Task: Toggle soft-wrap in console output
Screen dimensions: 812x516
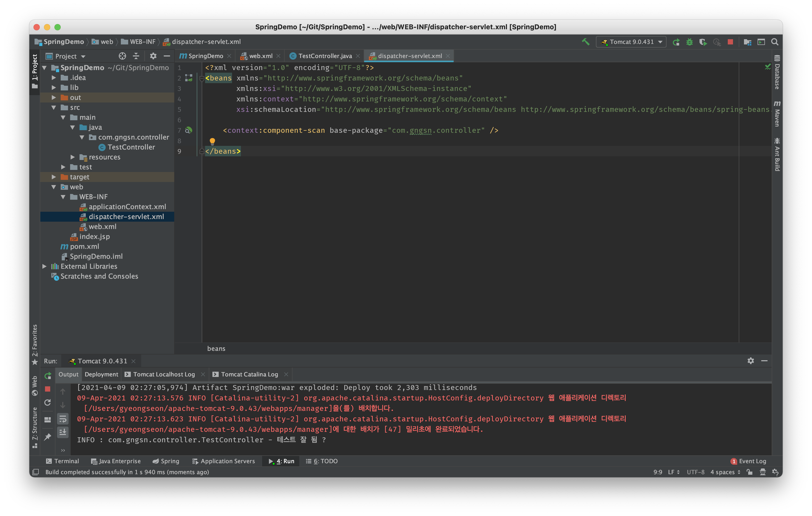Action: click(63, 419)
